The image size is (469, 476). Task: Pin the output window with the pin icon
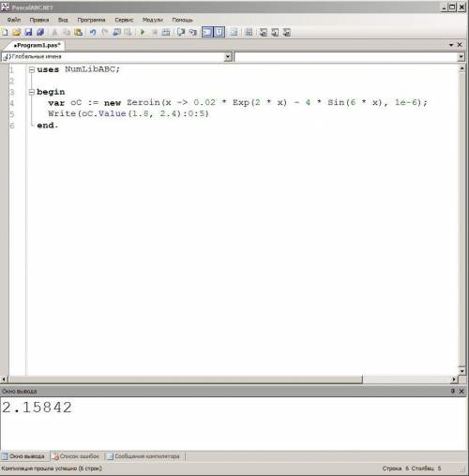[x=453, y=391]
